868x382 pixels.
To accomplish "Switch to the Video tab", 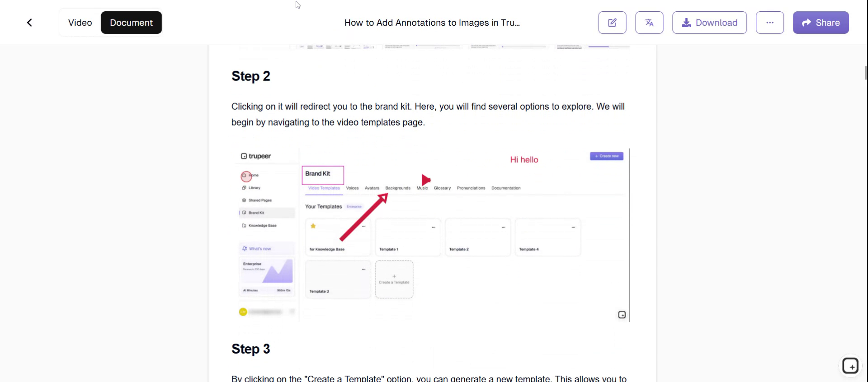I will pyautogui.click(x=80, y=23).
